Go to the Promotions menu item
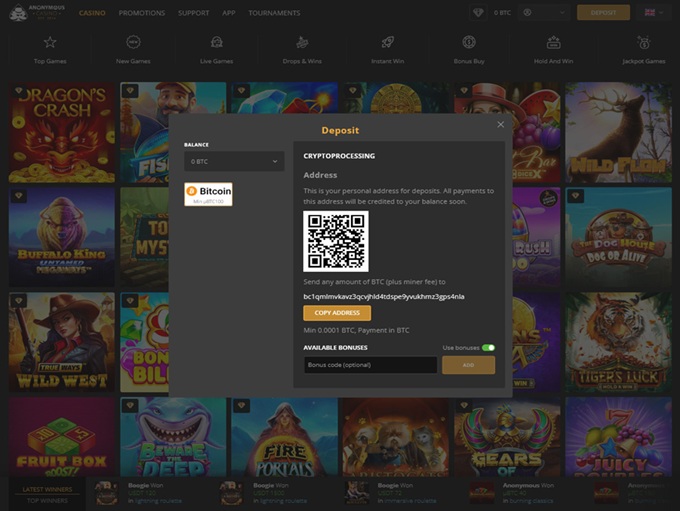680x511 pixels. [141, 13]
